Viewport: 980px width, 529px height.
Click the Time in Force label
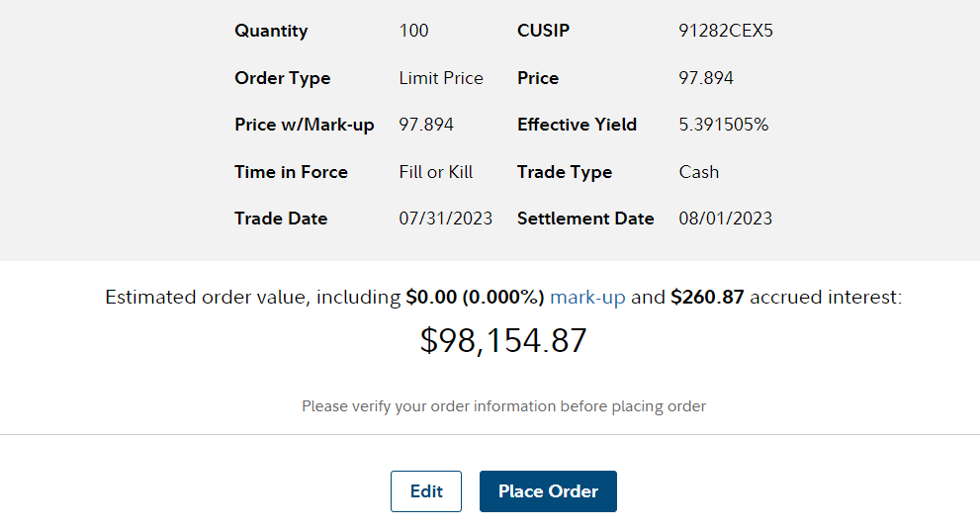click(291, 172)
